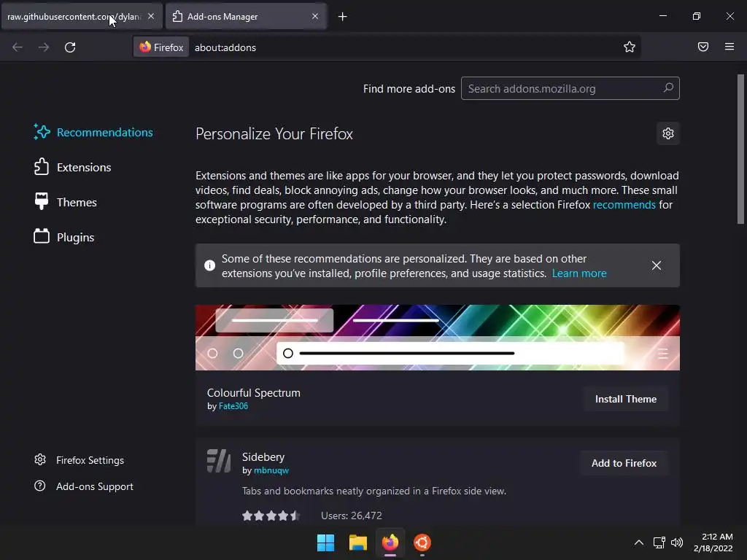
Task: Click the Sidebery extension icon
Action: (x=219, y=461)
